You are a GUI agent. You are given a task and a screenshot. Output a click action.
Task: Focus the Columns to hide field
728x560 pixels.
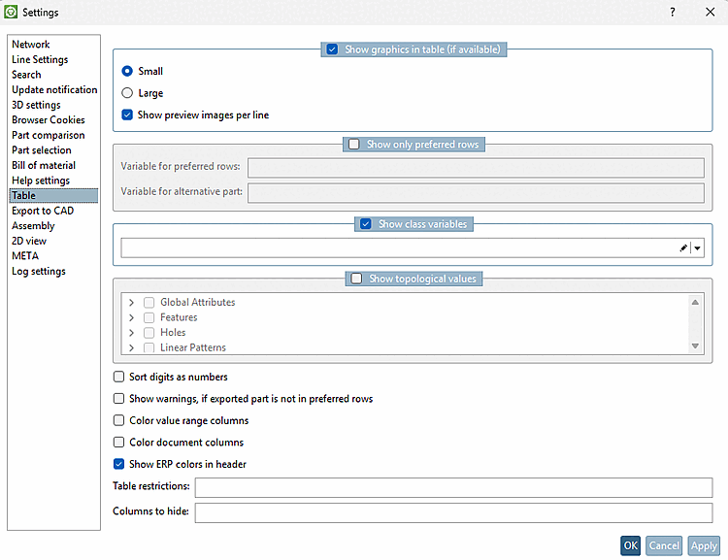click(x=453, y=512)
